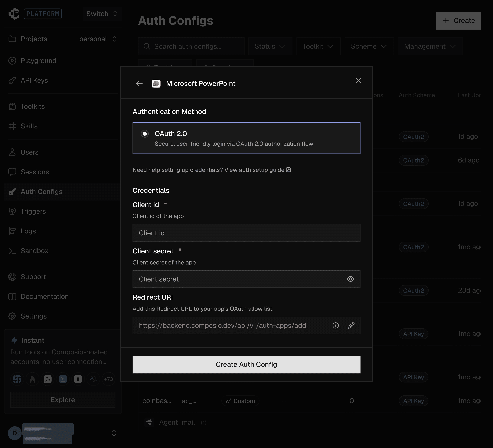Click the +73 more tools badge
493x448 pixels.
109,379
